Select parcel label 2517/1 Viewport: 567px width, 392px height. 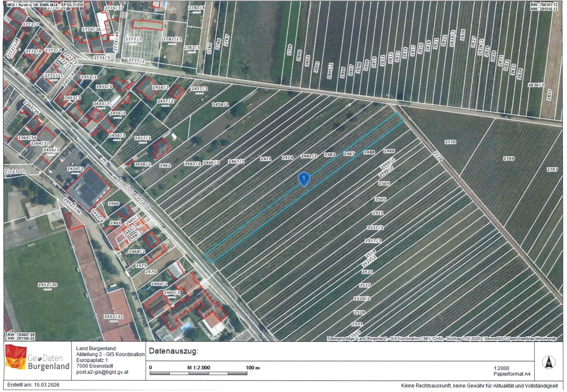pos(375,227)
